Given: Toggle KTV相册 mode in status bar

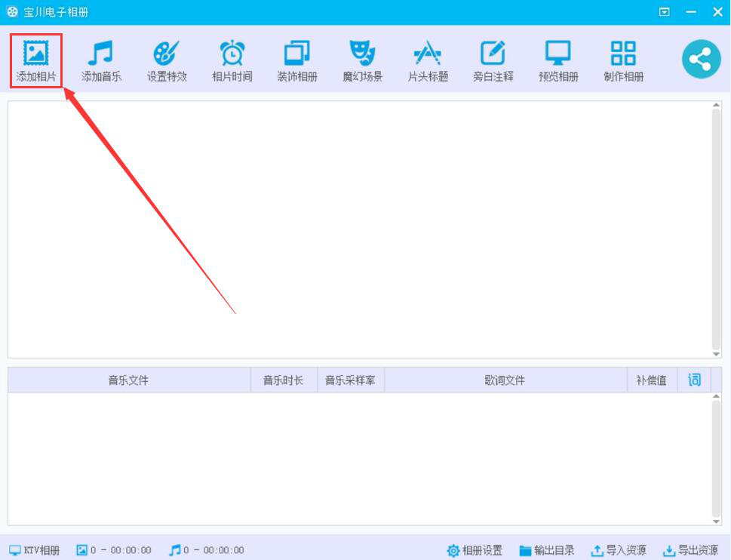Looking at the screenshot, I should (35, 550).
